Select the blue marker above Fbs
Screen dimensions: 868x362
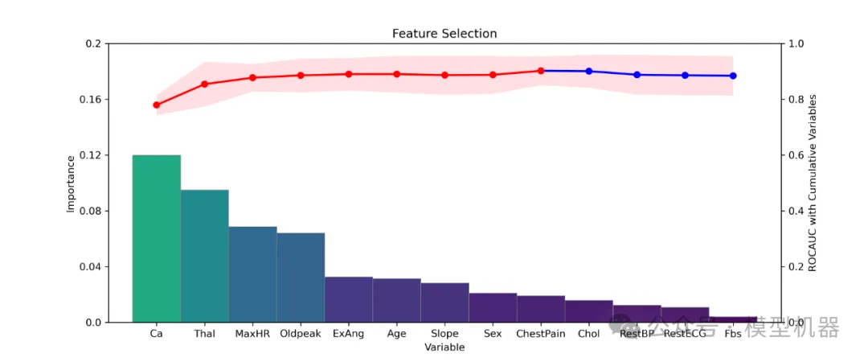pyautogui.click(x=733, y=76)
